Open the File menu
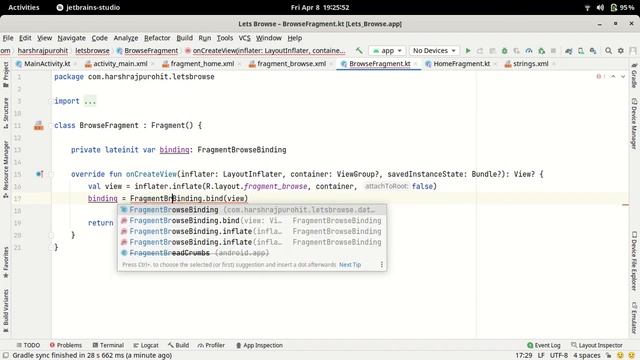Screen dimensions: 640x360 8,38
